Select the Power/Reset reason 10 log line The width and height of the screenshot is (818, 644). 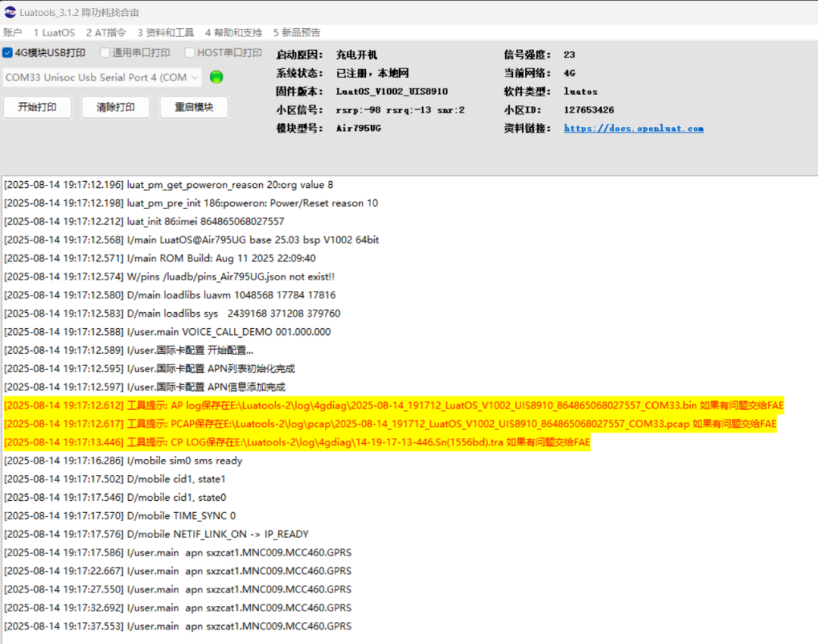click(x=191, y=203)
